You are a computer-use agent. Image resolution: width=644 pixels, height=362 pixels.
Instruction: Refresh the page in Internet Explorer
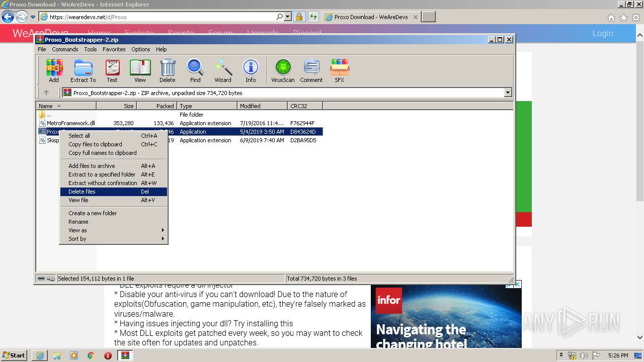(313, 17)
